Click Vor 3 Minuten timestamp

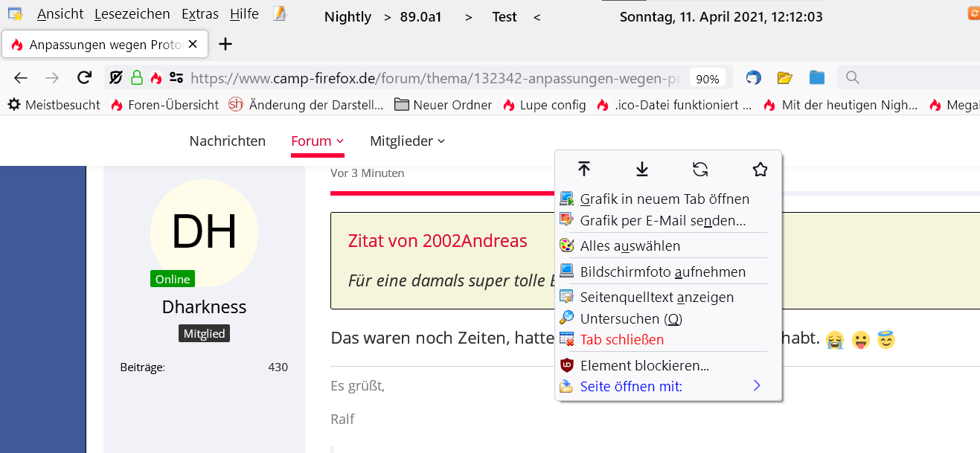coord(368,173)
